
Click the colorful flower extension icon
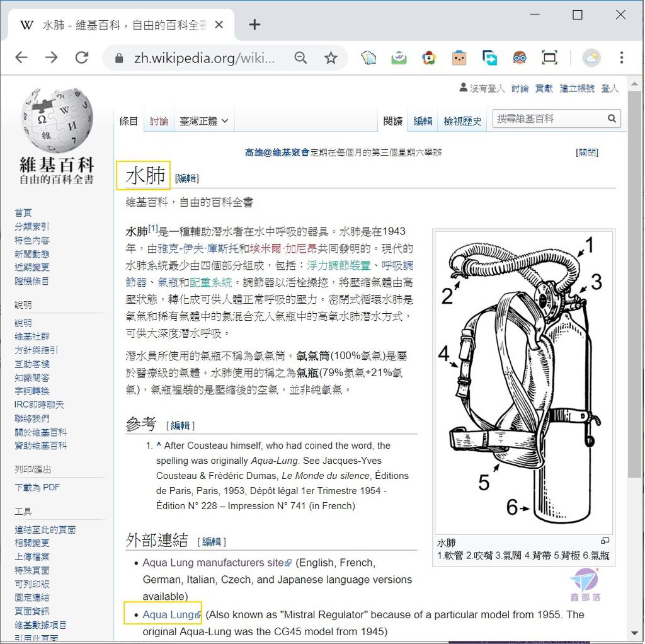coord(428,58)
